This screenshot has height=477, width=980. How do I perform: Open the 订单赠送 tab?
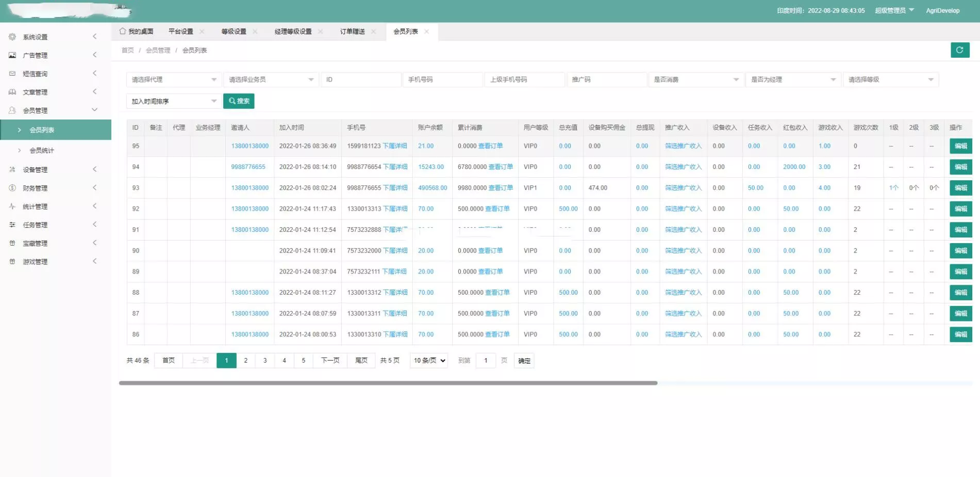point(352,31)
